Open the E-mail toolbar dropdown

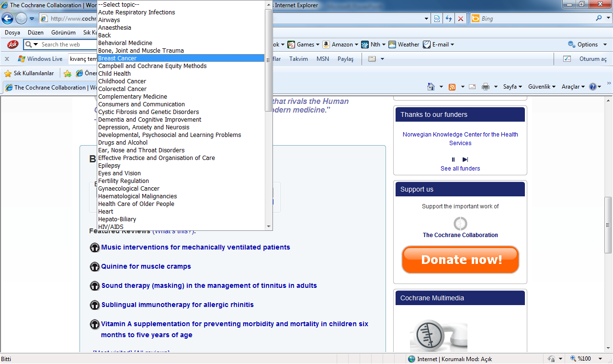438,45
